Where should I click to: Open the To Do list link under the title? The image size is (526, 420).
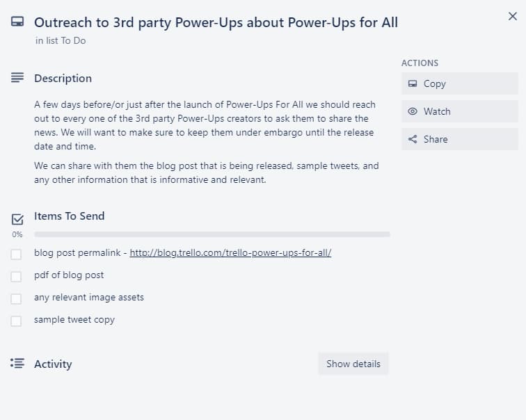(x=73, y=40)
